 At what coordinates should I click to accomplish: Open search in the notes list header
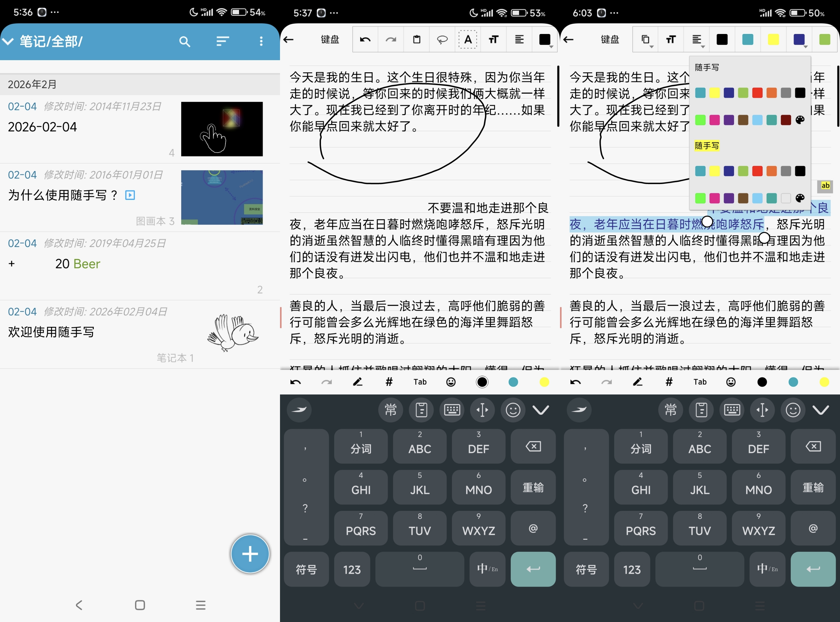(x=184, y=41)
